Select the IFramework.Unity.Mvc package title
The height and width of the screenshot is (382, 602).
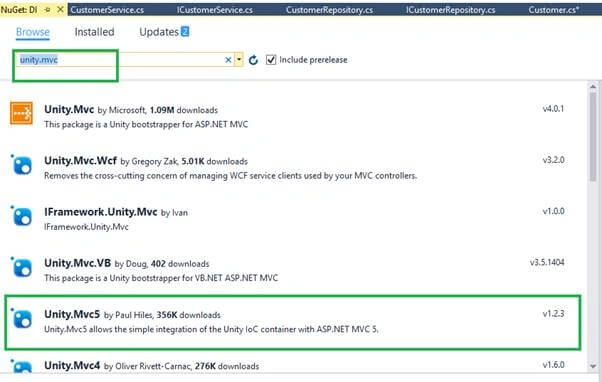[x=101, y=212]
